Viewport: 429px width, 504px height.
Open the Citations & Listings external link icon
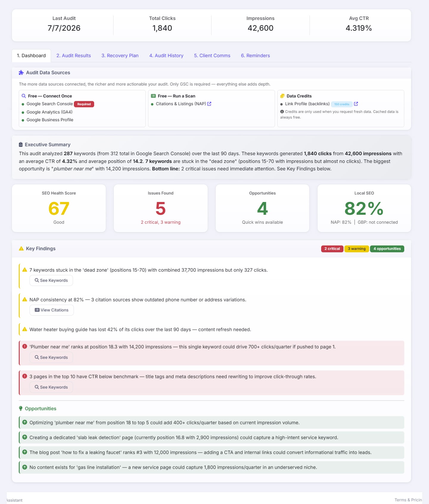pyautogui.click(x=209, y=104)
